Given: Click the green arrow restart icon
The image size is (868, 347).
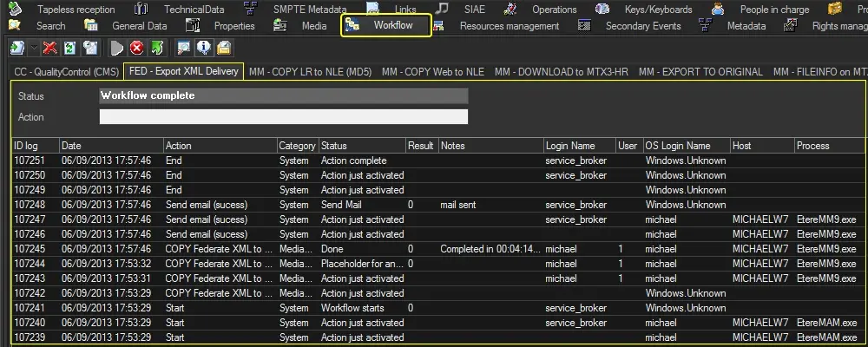Looking at the screenshot, I should (156, 48).
